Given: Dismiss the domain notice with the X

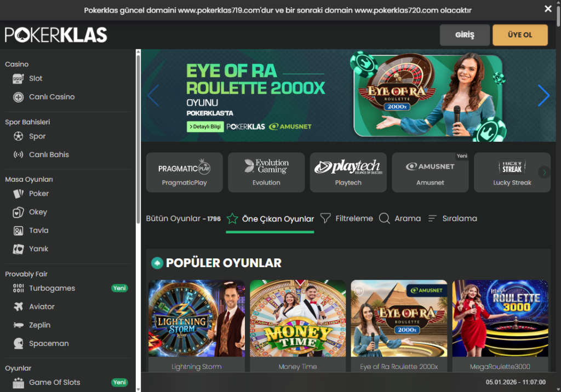Looking at the screenshot, I should [548, 9].
